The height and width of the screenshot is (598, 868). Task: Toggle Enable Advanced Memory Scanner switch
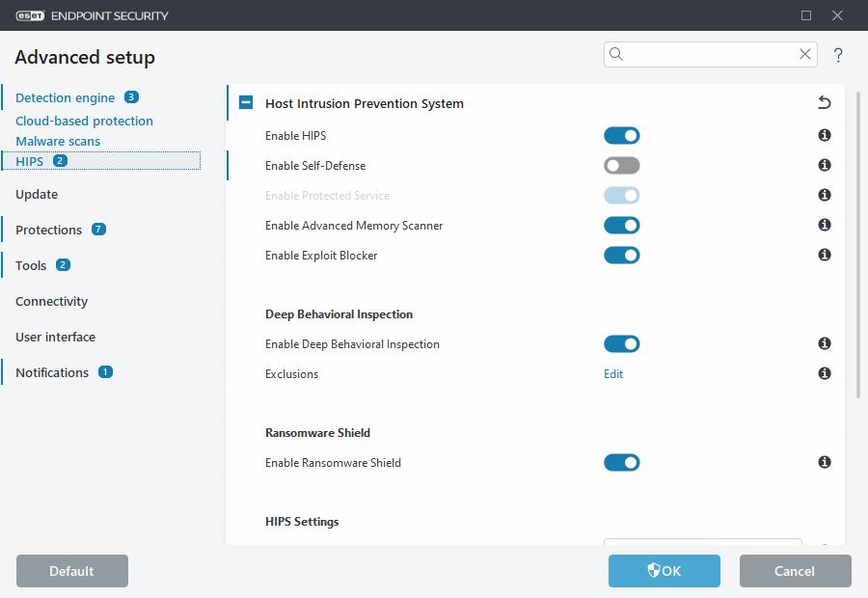pyautogui.click(x=622, y=226)
